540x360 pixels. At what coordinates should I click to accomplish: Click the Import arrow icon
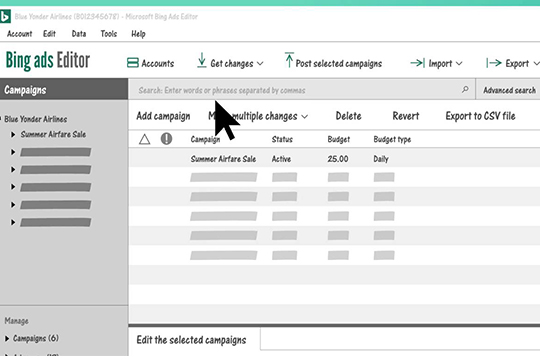point(417,63)
